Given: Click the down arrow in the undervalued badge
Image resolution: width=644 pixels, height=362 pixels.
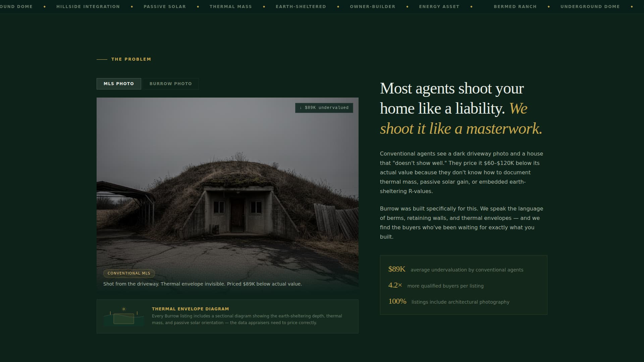Looking at the screenshot, I should [300, 108].
